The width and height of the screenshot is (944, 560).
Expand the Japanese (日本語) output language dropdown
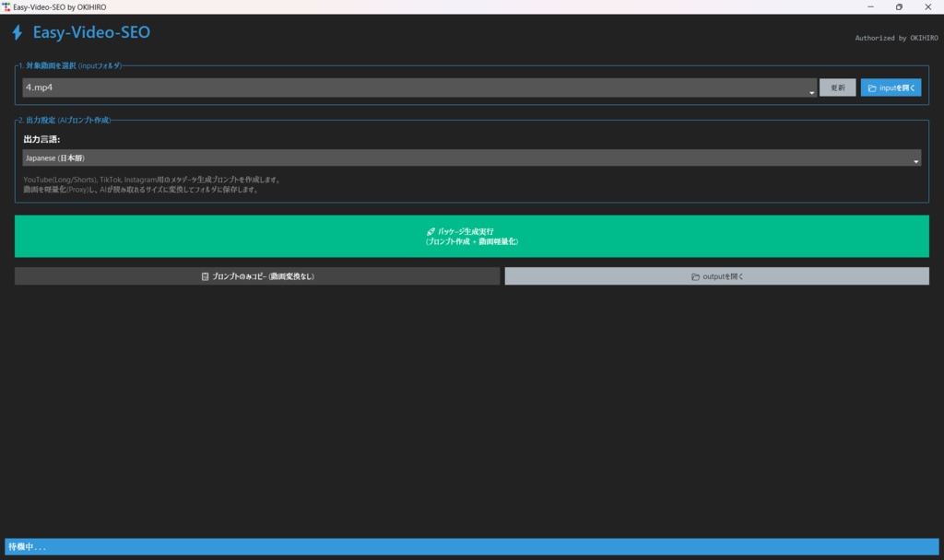pos(471,158)
